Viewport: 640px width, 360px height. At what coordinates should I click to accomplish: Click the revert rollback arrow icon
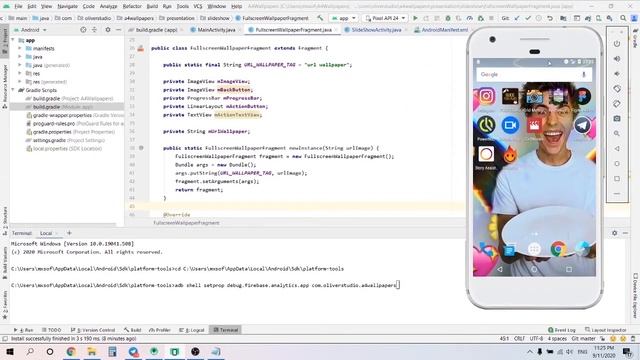pos(550,18)
